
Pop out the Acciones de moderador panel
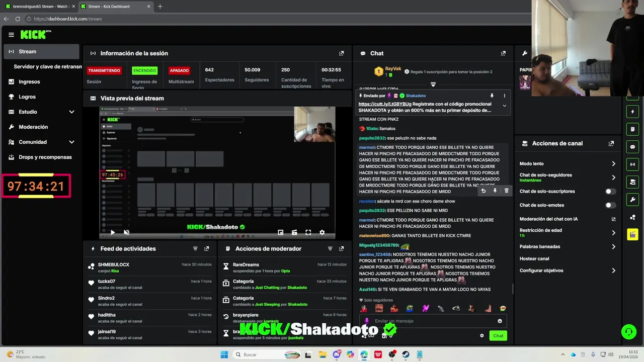342,249
